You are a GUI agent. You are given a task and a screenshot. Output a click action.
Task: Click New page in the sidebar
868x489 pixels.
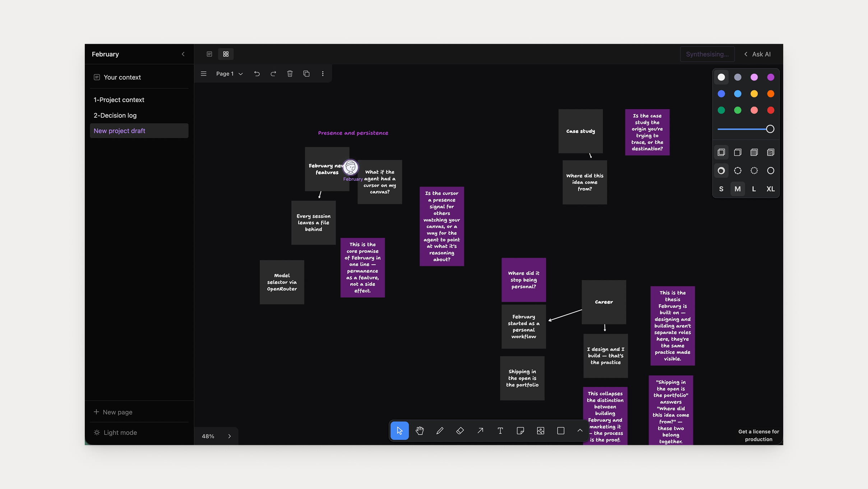[117, 412]
